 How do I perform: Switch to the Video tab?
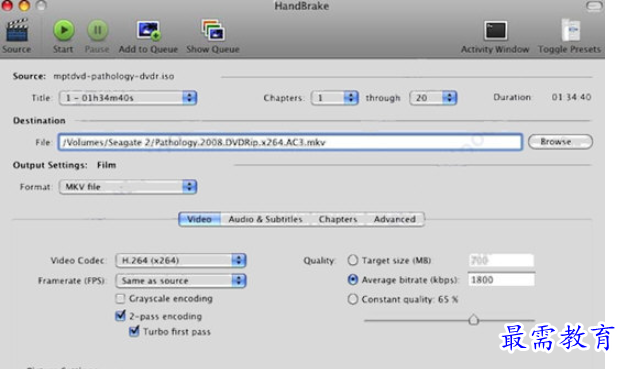(x=199, y=219)
